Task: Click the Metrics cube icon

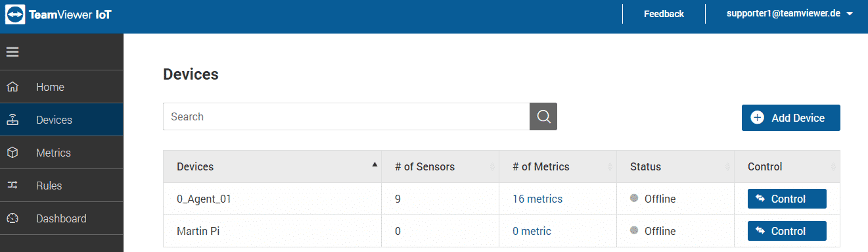Action: (12, 153)
